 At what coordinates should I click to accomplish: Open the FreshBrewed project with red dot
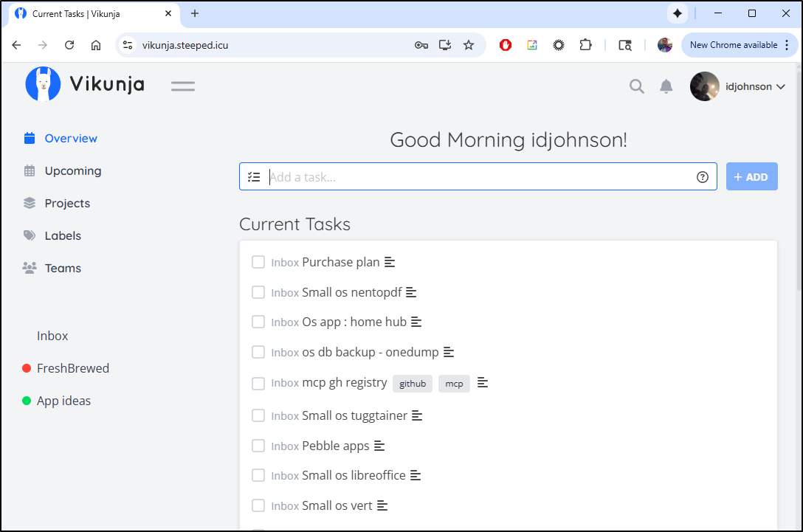(72, 368)
